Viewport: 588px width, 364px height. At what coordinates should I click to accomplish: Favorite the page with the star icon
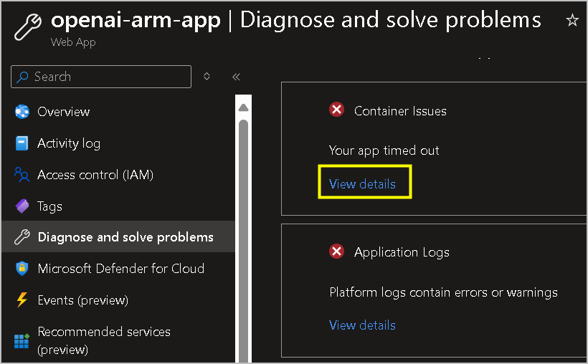pos(572,20)
